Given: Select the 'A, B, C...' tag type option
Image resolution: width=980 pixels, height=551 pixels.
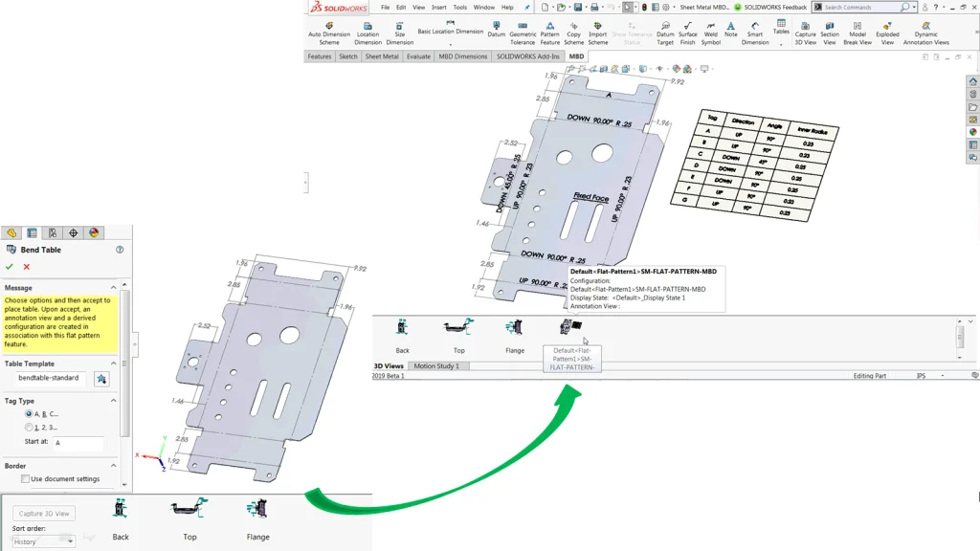Looking at the screenshot, I should point(30,412).
